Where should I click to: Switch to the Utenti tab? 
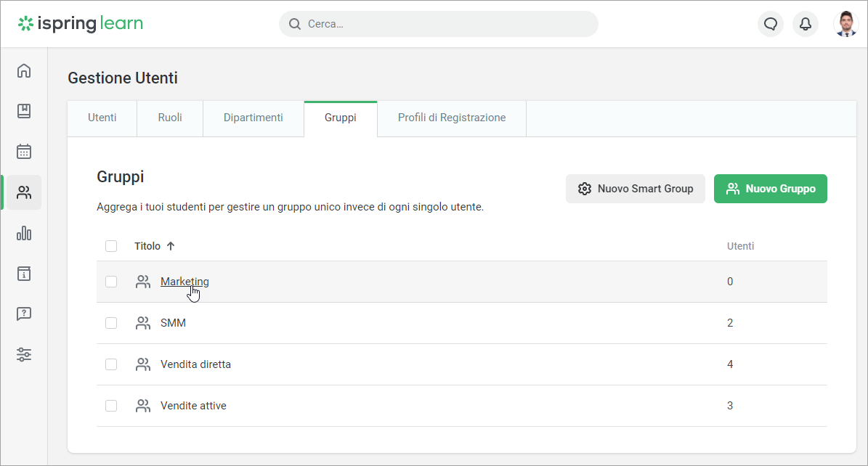click(102, 118)
